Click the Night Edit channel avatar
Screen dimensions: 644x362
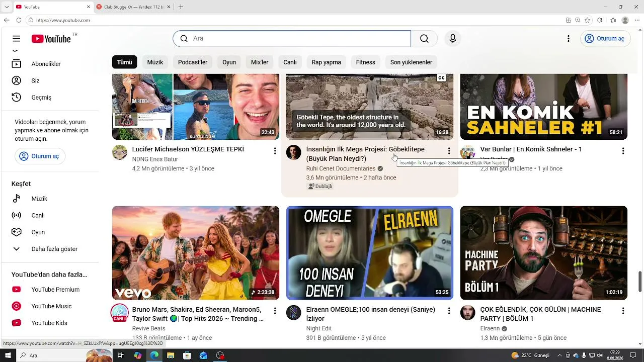click(x=294, y=313)
